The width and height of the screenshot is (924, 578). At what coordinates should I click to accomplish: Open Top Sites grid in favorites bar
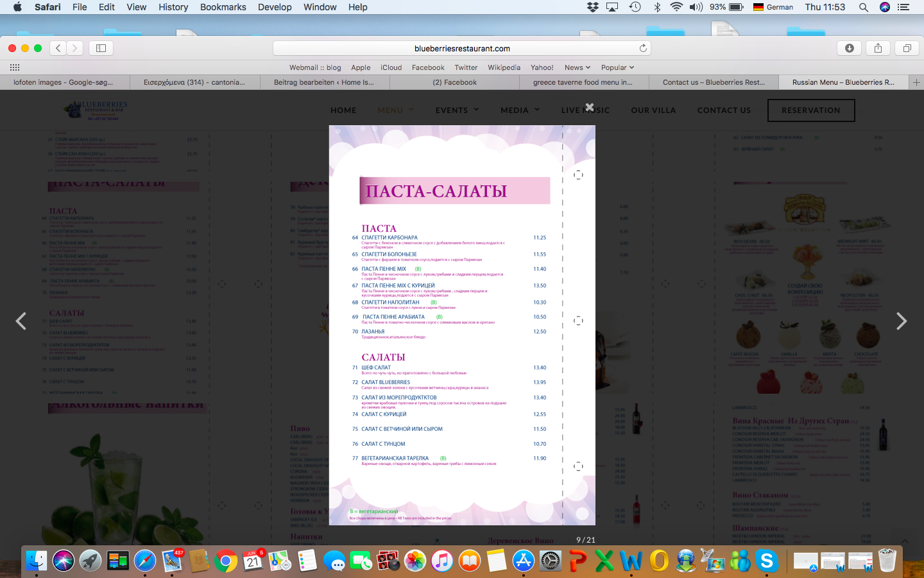(15, 67)
